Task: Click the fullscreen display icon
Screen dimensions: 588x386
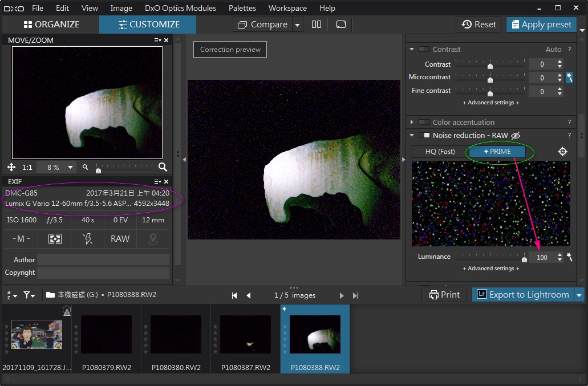Action: point(341,25)
